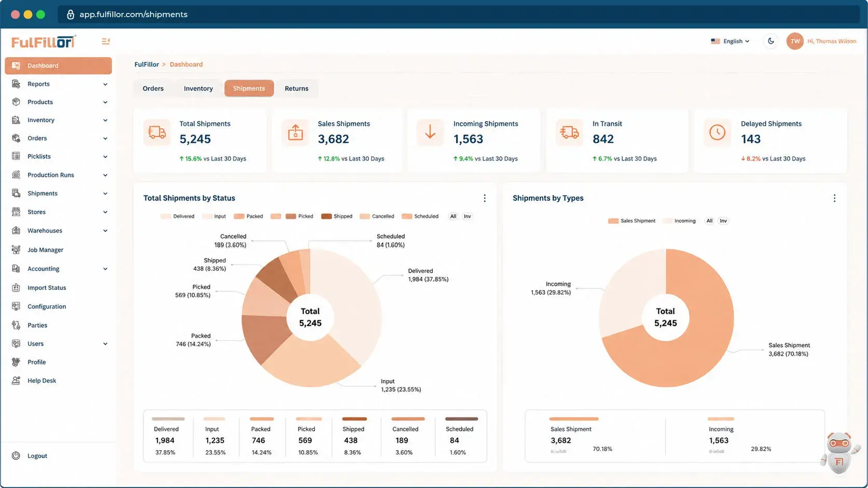Click the Picklists icon
868x488 pixels.
tap(16, 157)
